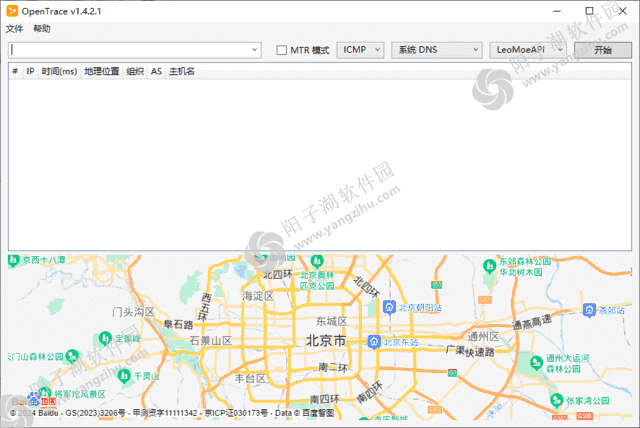Click the 丰台区 label on the map
This screenshot has height=428, width=640.
250,378
